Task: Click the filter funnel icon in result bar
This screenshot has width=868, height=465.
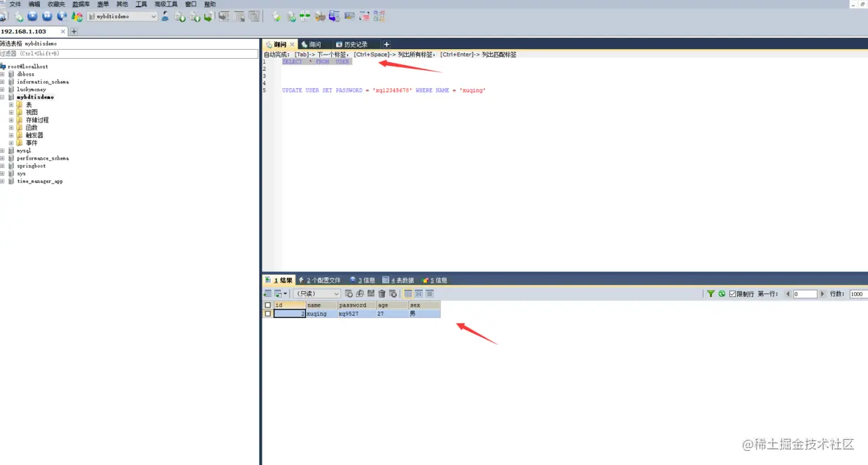Action: pos(711,294)
